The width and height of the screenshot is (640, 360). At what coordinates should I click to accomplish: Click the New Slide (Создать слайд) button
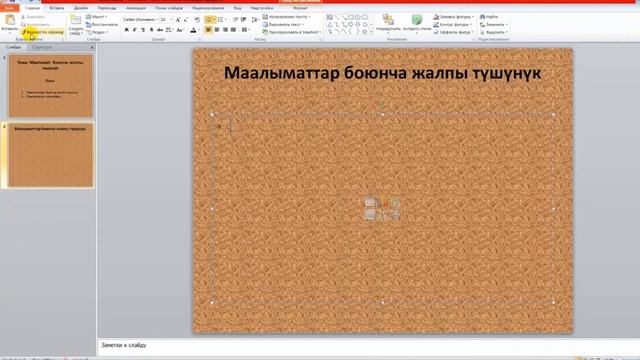pos(76,25)
